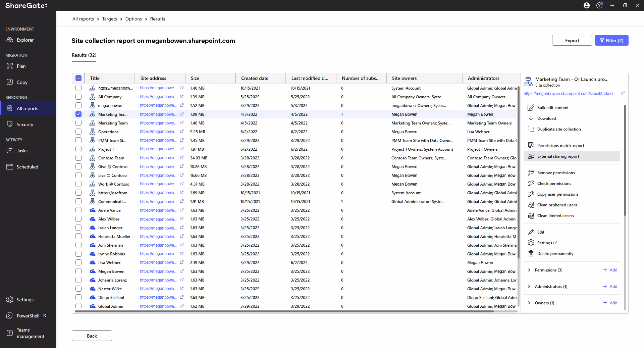Expand the Administrators (1) section

529,287
